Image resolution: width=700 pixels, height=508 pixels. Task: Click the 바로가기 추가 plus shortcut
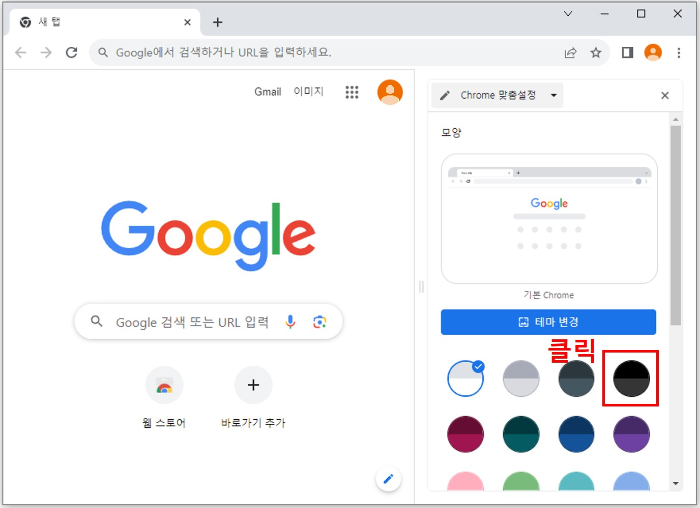pos(253,397)
